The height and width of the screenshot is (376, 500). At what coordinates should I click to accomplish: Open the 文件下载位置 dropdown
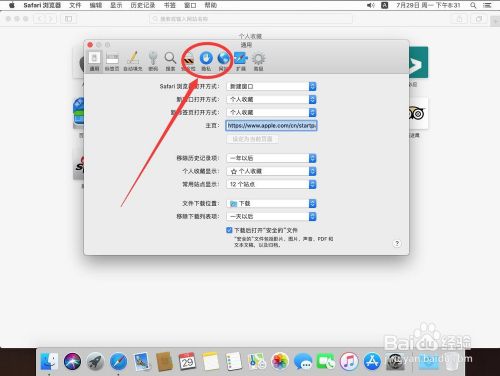click(271, 203)
